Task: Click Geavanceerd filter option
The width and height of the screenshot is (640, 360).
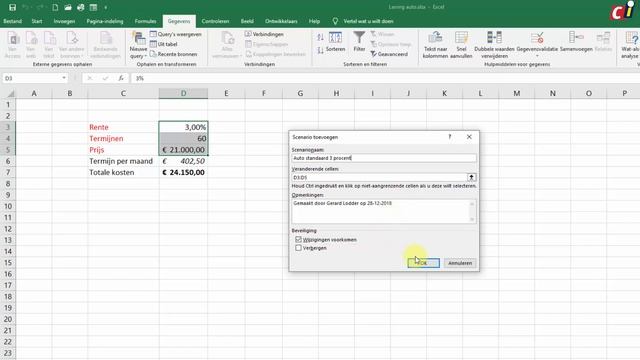Action: coord(389,54)
